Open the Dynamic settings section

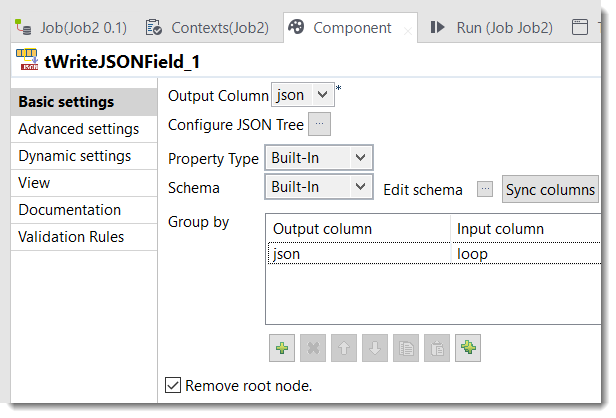tap(75, 156)
